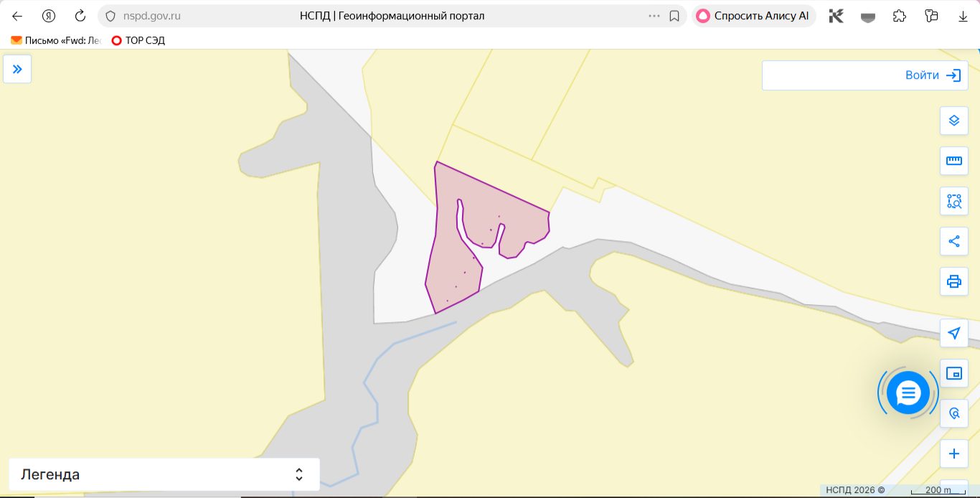Open the share map option
980x498 pixels.
954,241
